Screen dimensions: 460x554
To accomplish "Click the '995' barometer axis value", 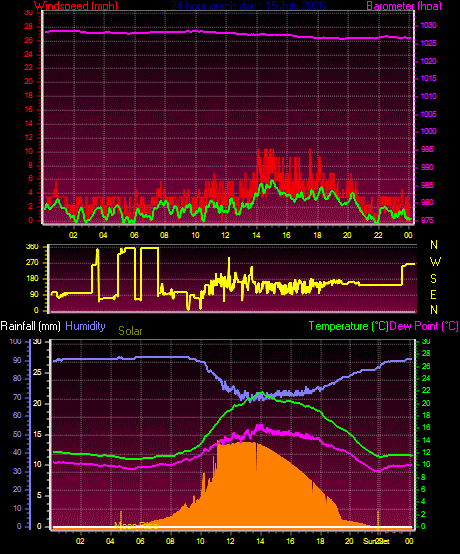I will (427, 149).
